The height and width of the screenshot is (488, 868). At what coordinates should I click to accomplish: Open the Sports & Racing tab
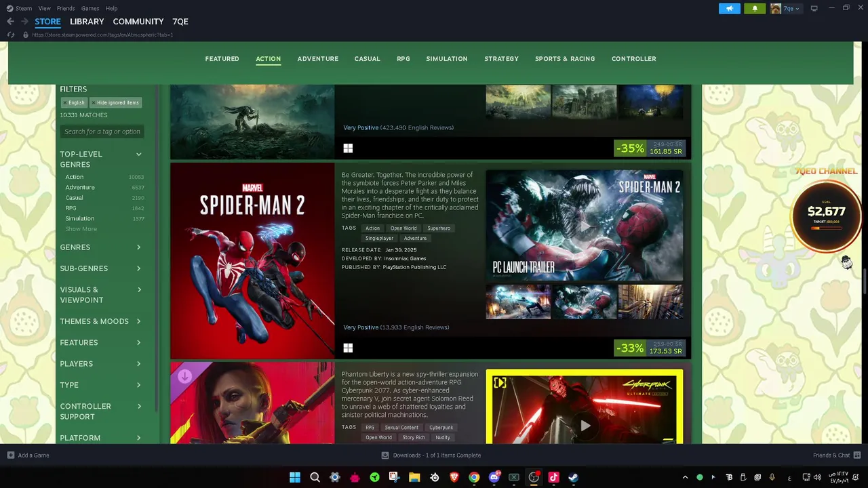(x=565, y=59)
